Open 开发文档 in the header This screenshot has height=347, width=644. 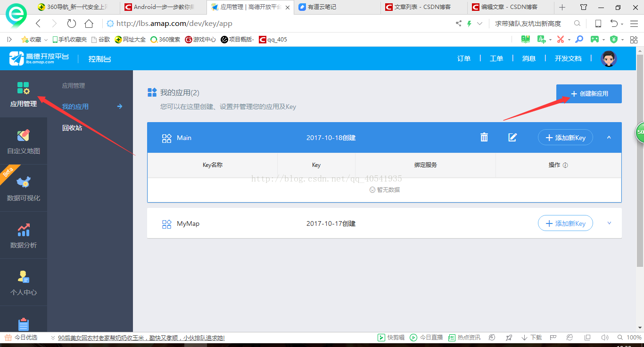click(x=568, y=58)
